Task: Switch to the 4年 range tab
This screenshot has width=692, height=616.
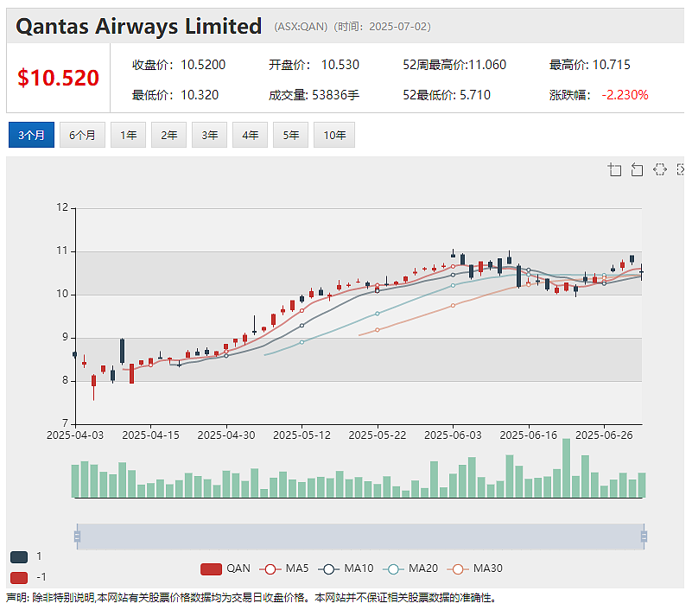Action: (x=250, y=135)
